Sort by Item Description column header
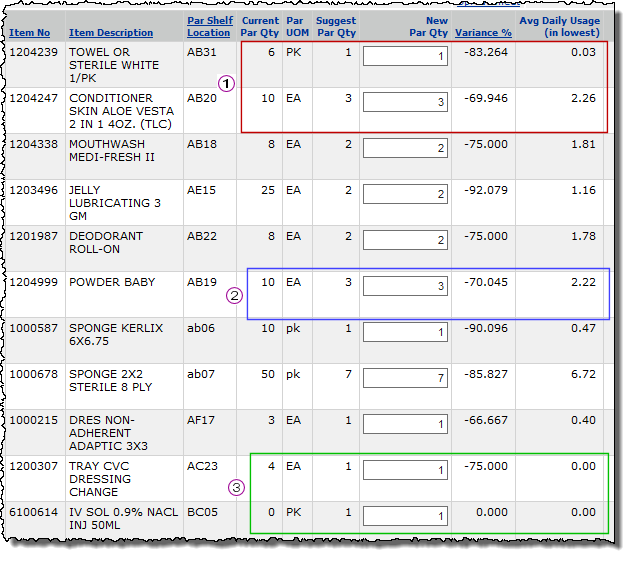 (x=111, y=33)
